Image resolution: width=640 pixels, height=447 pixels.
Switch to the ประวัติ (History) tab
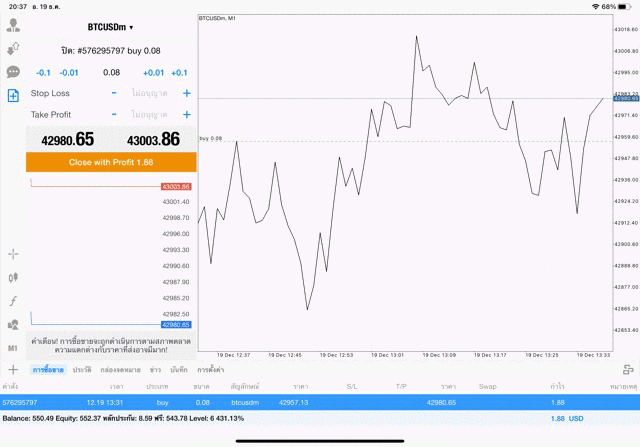coord(82,370)
